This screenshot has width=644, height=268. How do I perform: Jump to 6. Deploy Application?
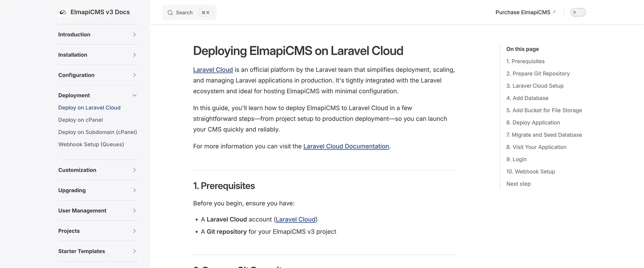click(x=533, y=123)
